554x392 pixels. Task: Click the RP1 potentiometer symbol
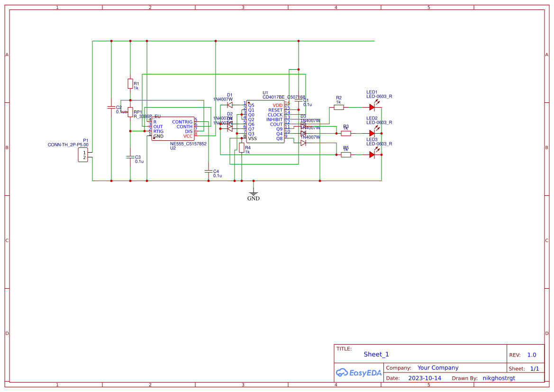click(x=130, y=112)
